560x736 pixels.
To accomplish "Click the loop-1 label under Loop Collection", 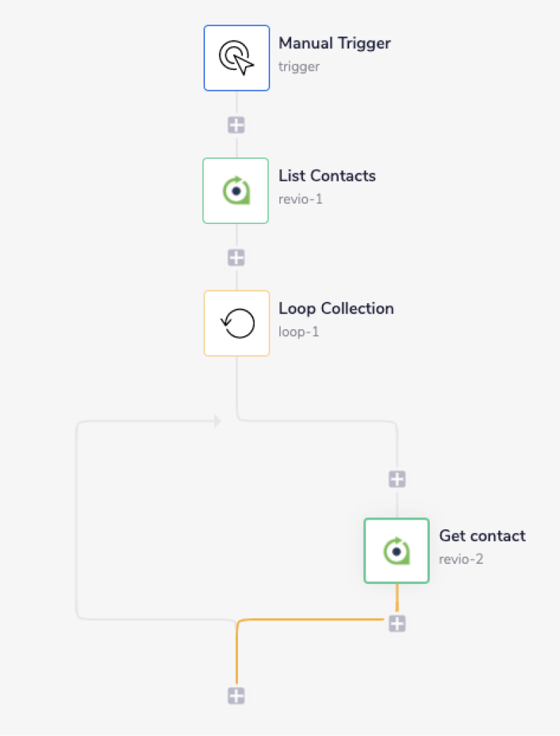I will (x=298, y=331).
